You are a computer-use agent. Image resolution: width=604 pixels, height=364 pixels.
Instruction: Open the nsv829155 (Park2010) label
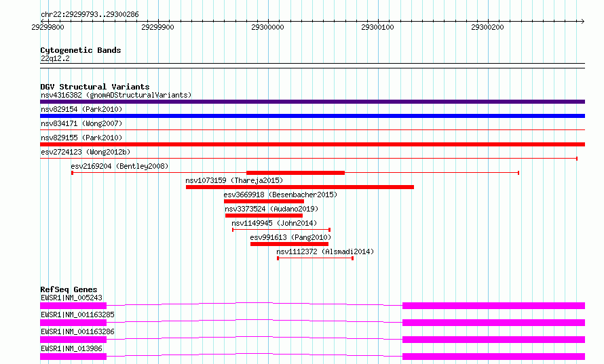tap(81, 138)
